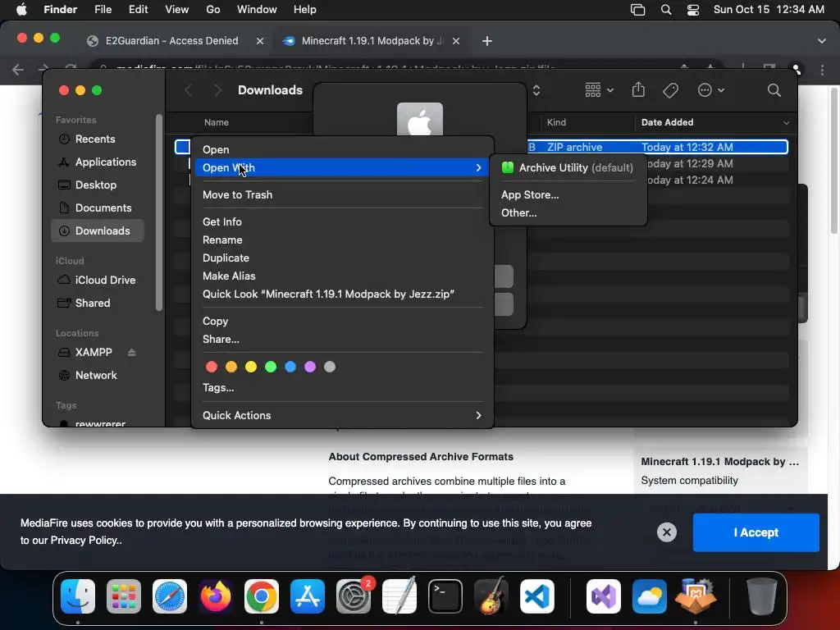Viewport: 840px width, 630px height.
Task: Open the group-by grid dropdown
Action: pyautogui.click(x=599, y=90)
